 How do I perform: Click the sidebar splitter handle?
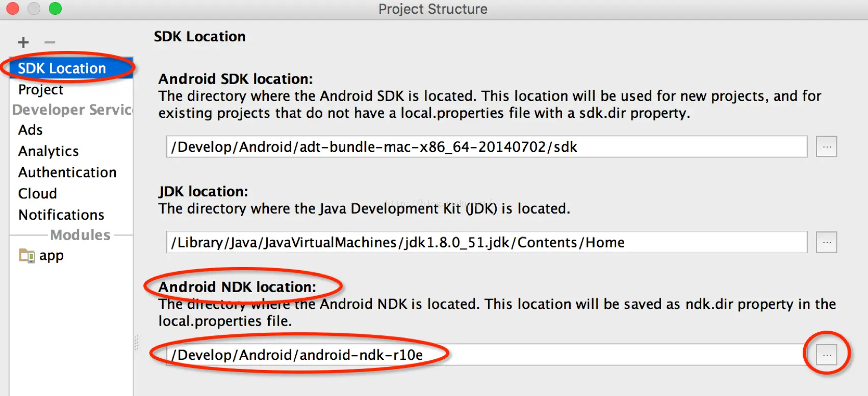(x=137, y=342)
